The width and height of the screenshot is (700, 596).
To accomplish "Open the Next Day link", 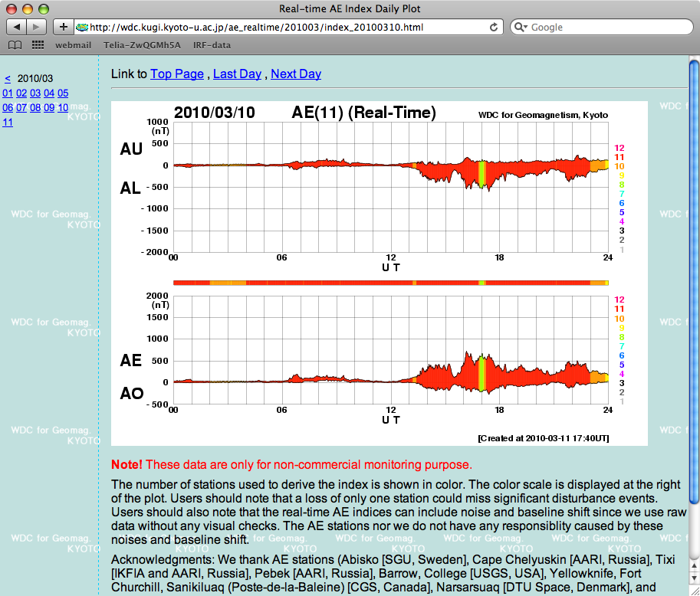I will (296, 74).
